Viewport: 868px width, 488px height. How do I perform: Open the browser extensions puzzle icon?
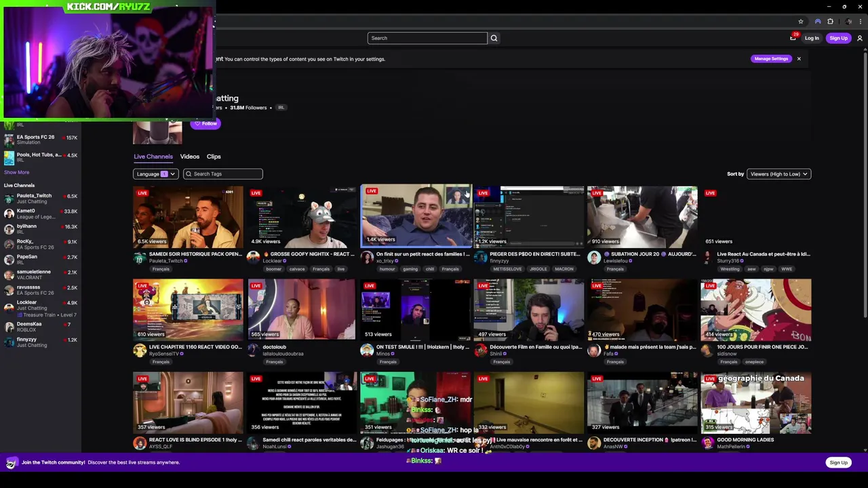pos(830,22)
